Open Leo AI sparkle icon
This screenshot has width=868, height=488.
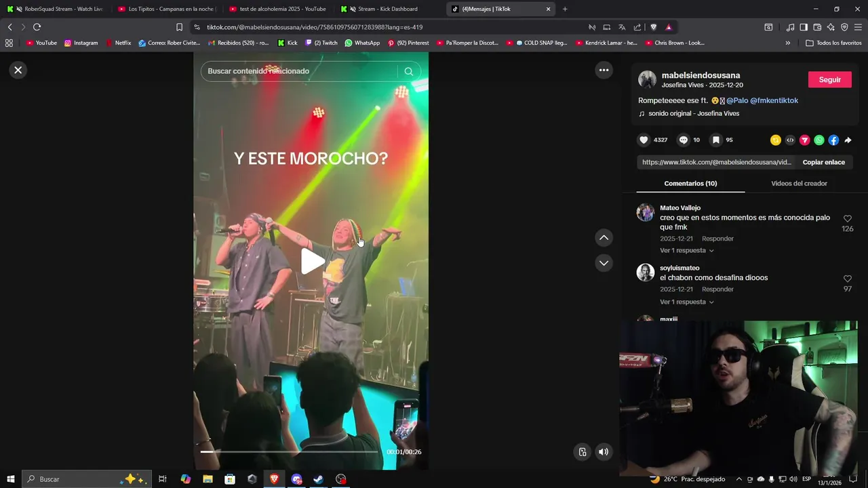[831, 27]
